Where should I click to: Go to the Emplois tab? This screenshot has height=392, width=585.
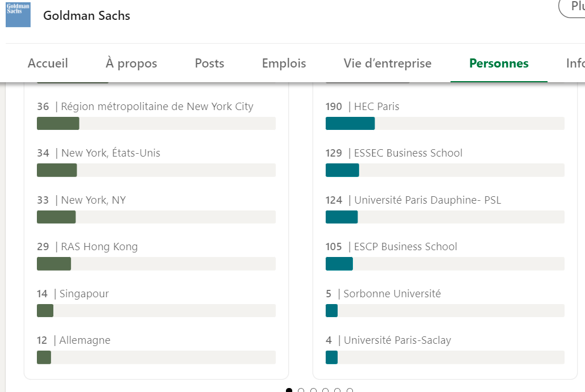(284, 63)
